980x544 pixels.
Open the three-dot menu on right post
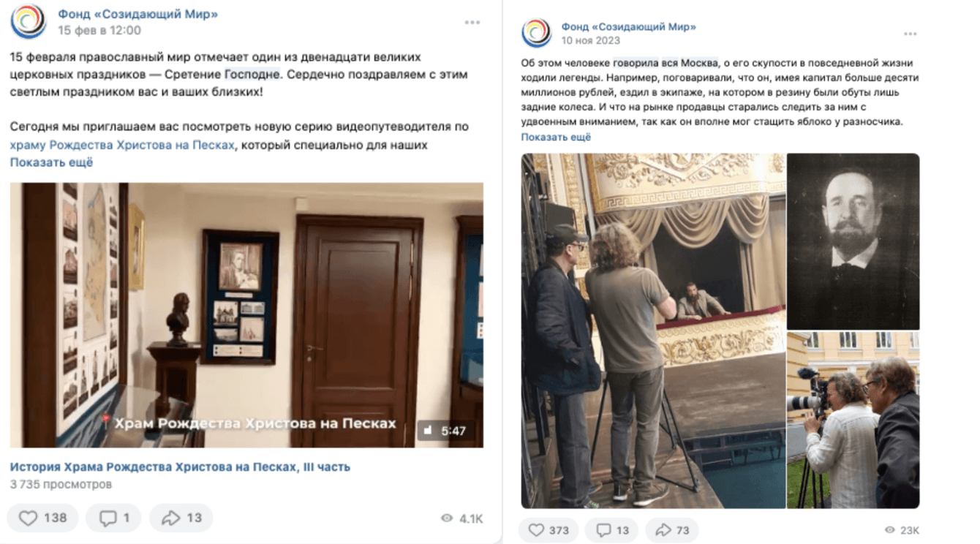tap(910, 34)
